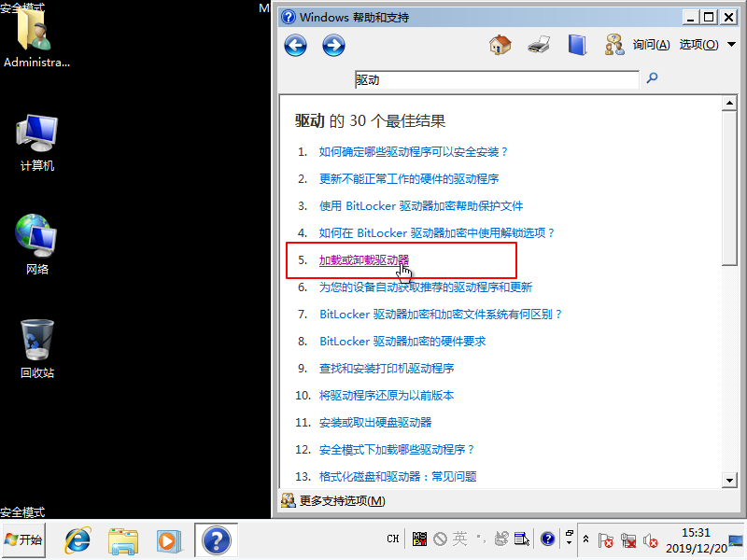Viewport: 747px width, 560px height.
Task: Open the Recycle Bin desktop icon
Action: (x=37, y=347)
